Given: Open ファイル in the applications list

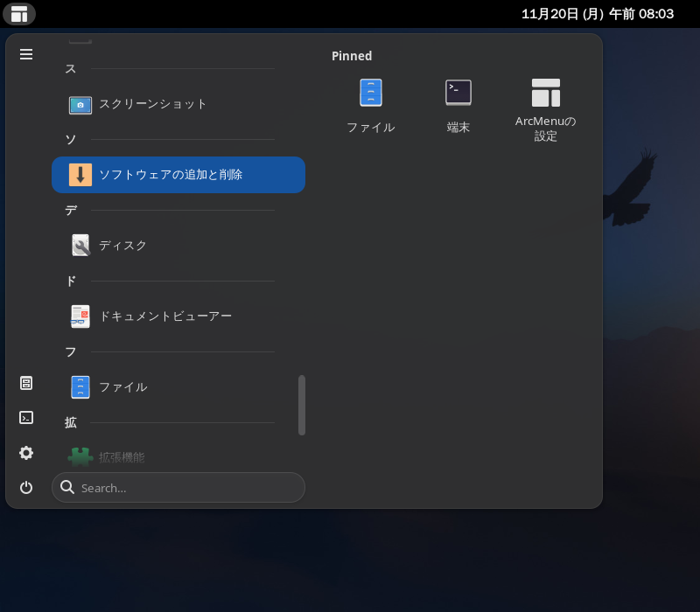Looking at the screenshot, I should tap(178, 387).
